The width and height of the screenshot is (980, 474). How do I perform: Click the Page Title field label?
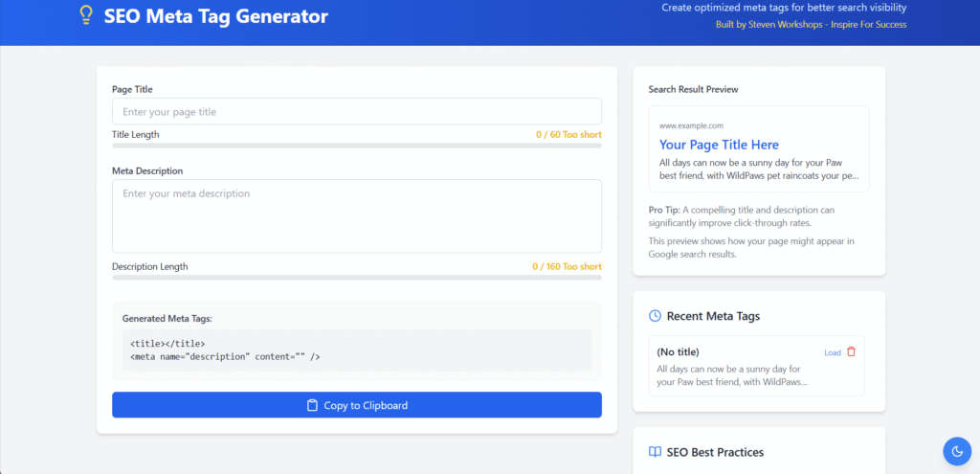(132, 89)
